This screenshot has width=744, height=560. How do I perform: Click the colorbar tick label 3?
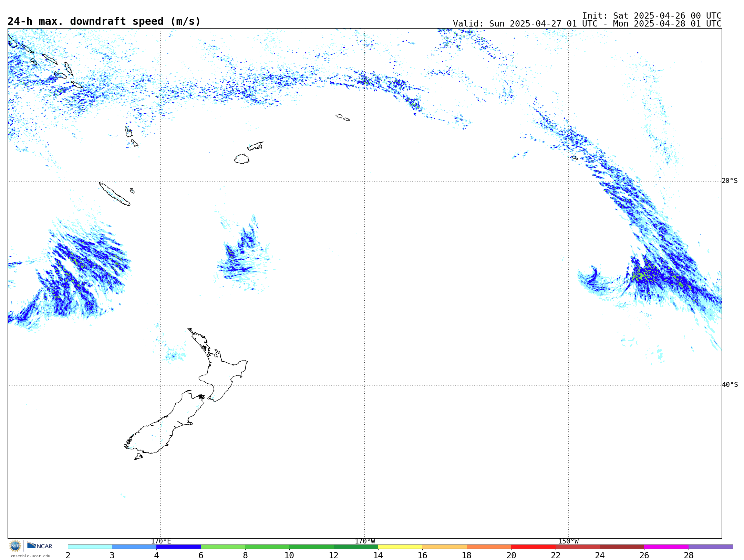[112, 555]
